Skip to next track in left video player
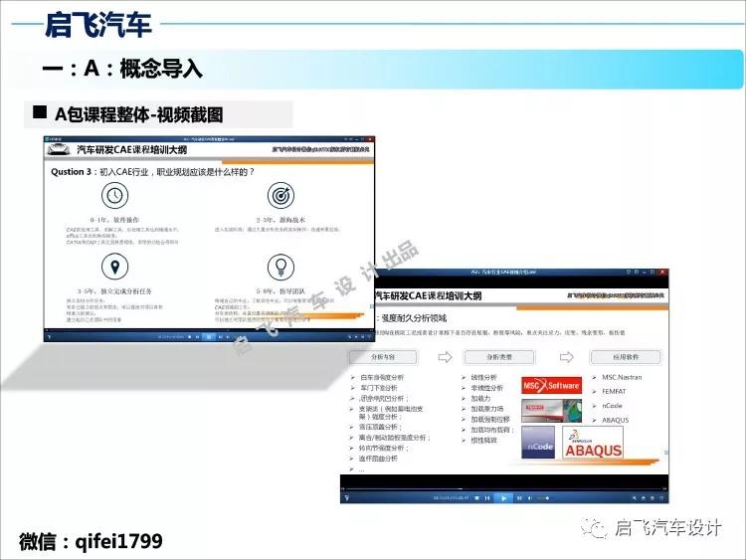Viewport: 746px width, 560px height. pyautogui.click(x=220, y=337)
